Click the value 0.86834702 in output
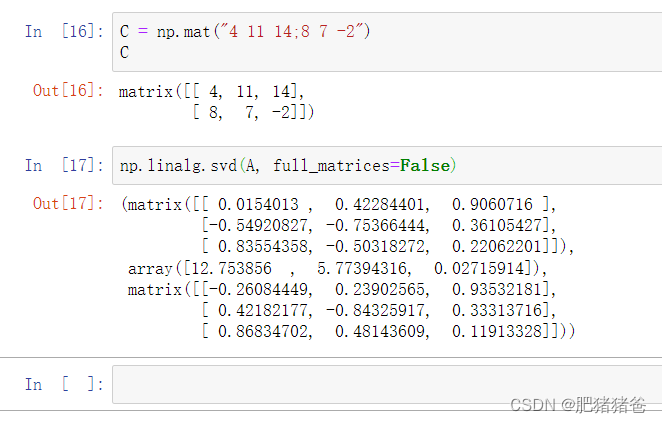Viewport: 662px width, 423px height. (263, 331)
